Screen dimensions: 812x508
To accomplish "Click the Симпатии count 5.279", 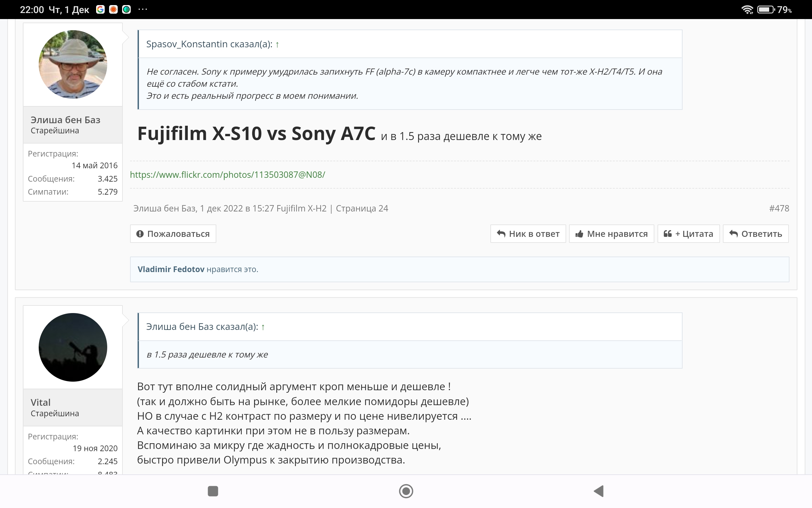I will point(108,192).
